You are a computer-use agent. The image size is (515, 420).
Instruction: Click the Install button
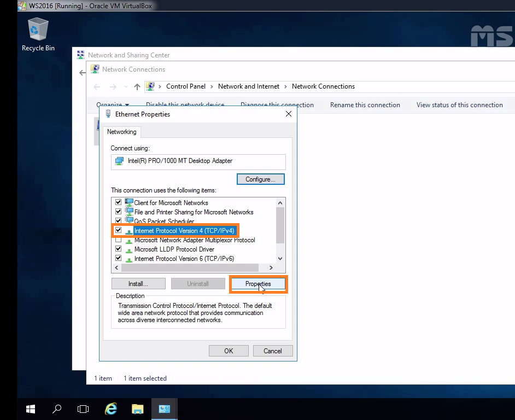tap(139, 284)
